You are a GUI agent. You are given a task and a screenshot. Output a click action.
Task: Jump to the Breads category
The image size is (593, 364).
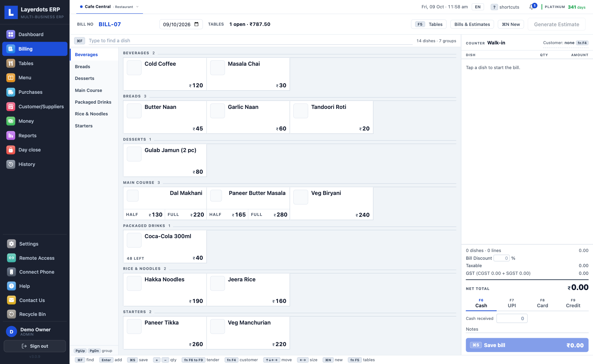(94, 67)
